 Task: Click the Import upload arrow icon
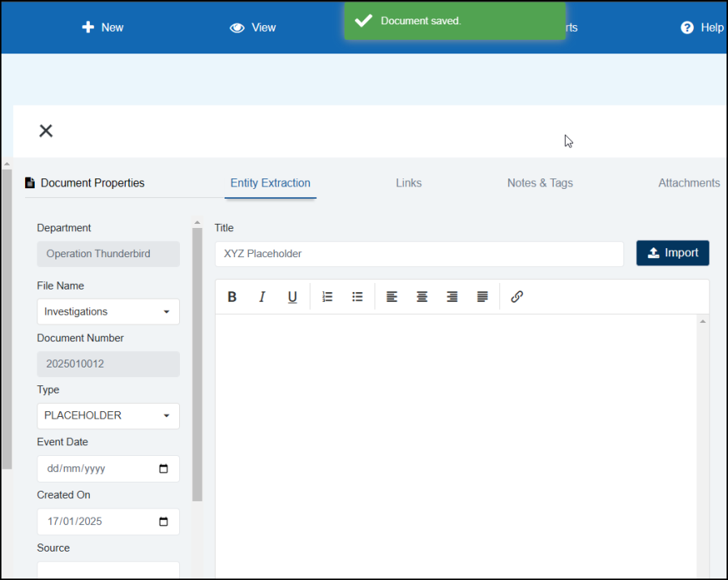[x=653, y=253]
